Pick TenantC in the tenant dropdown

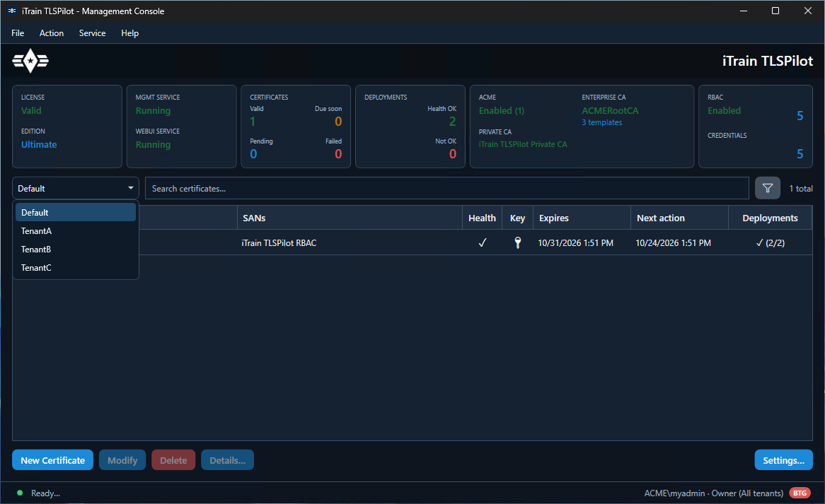click(76, 267)
